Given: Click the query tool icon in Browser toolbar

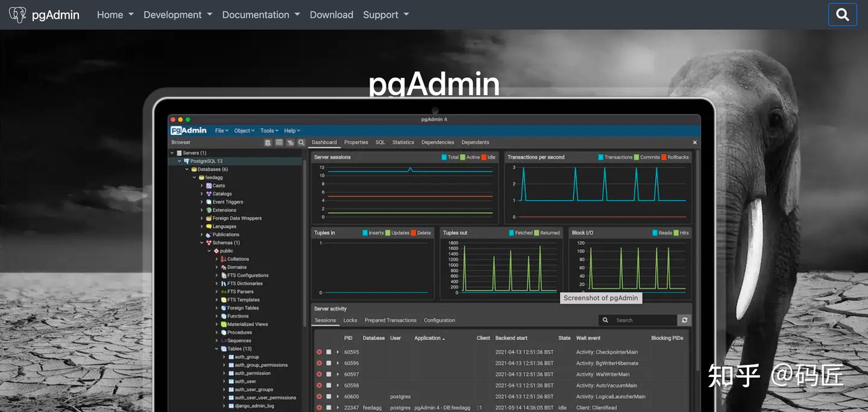Looking at the screenshot, I should coord(266,142).
